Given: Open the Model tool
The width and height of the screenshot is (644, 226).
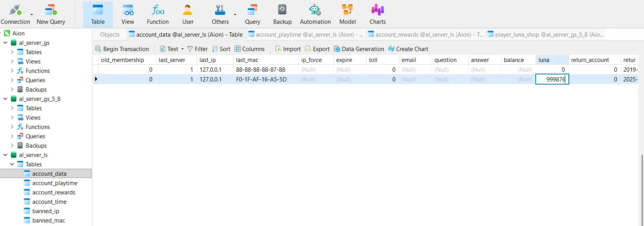Looking at the screenshot, I should pyautogui.click(x=348, y=14).
